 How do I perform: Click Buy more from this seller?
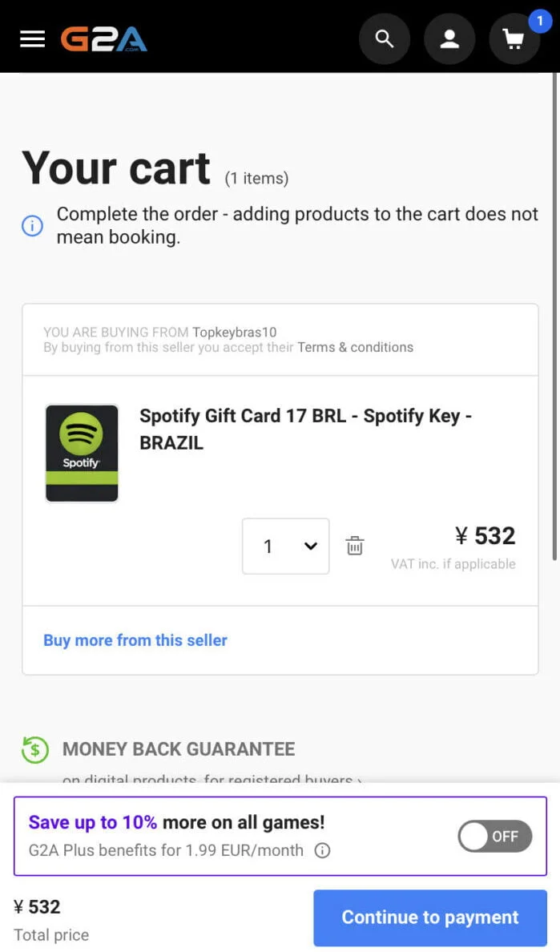tap(135, 640)
